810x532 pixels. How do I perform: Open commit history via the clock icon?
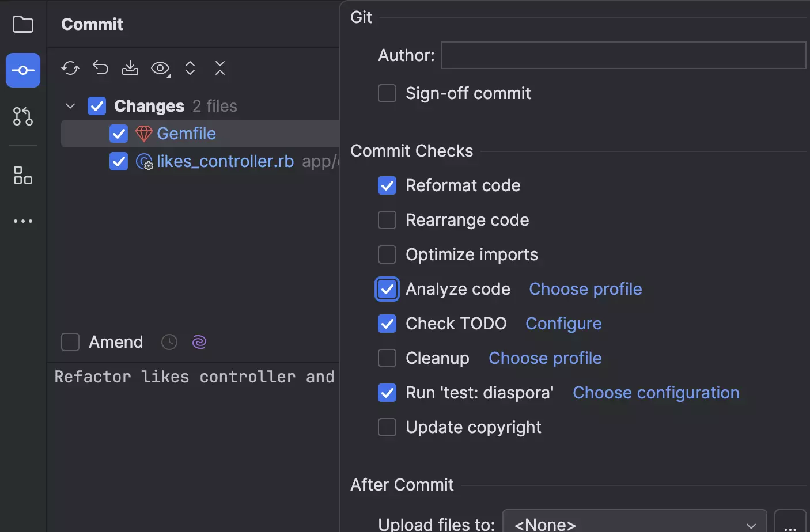(169, 341)
